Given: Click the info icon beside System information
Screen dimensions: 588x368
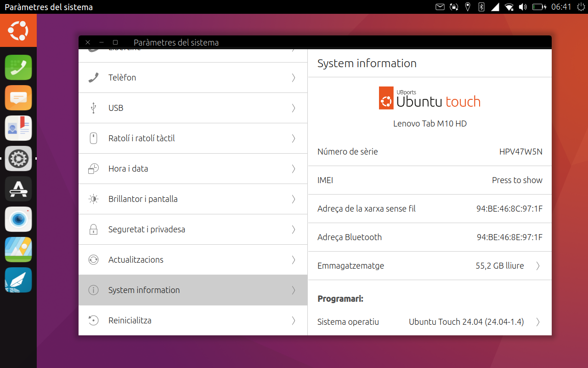Looking at the screenshot, I should (93, 290).
